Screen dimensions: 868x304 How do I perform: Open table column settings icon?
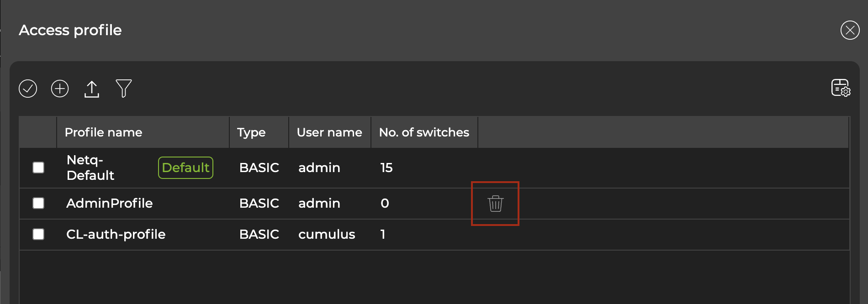pos(841,88)
